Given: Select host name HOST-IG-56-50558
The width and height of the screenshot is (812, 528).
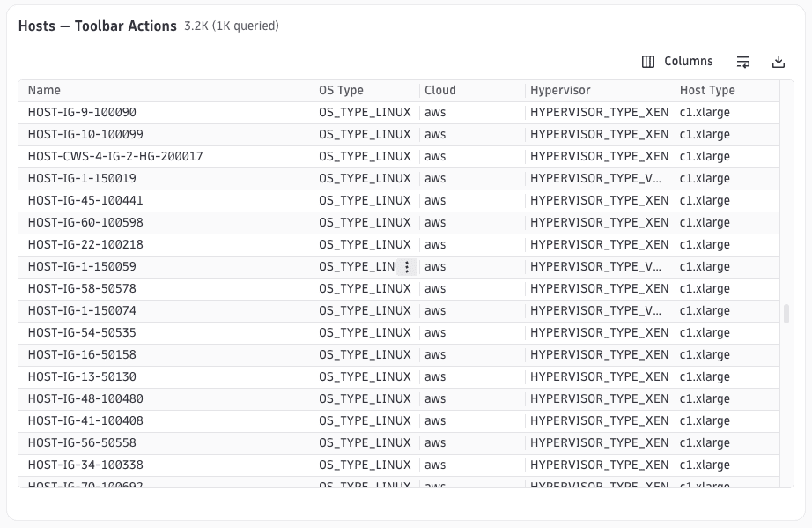Looking at the screenshot, I should [x=82, y=443].
